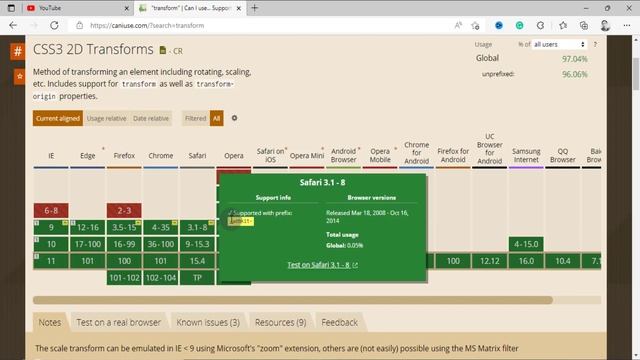Open the all users usage dropdown
The height and width of the screenshot is (360, 640).
[559, 44]
